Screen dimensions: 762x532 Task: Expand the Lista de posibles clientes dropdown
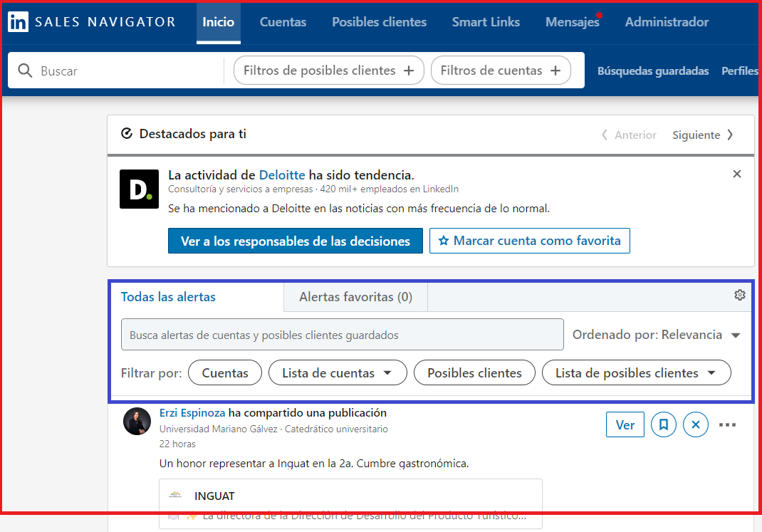636,372
